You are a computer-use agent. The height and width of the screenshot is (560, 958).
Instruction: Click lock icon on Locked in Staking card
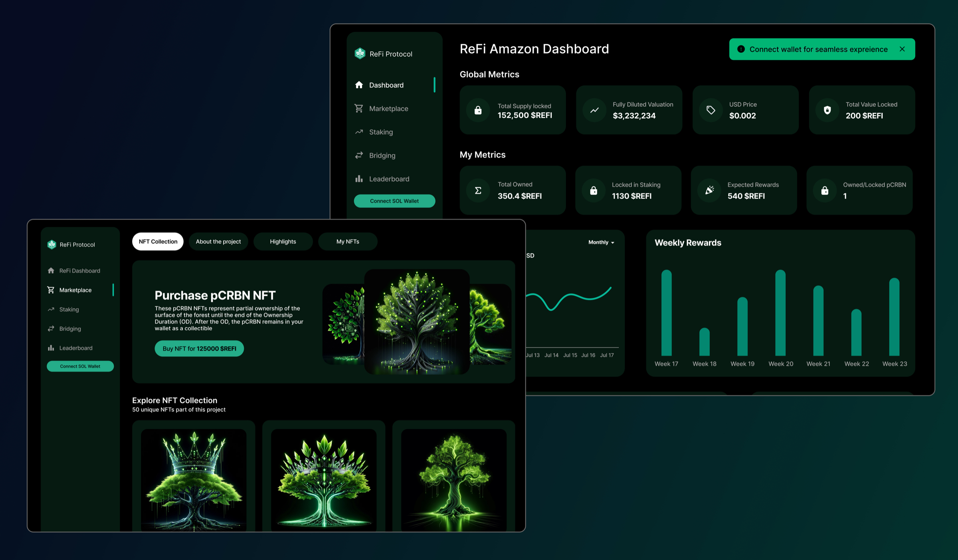[x=594, y=190]
